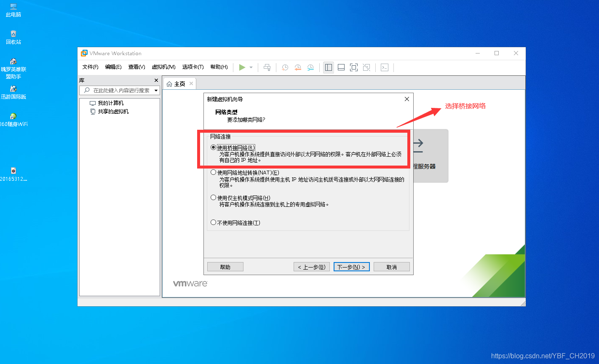Select the 使用仅主机模式网络(H) radio button
This screenshot has width=599, height=364.
pos(213,198)
